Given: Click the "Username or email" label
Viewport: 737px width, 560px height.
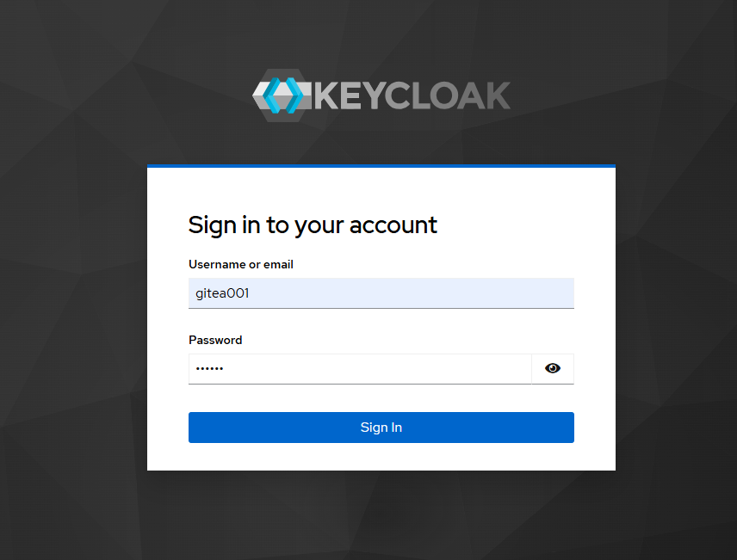Looking at the screenshot, I should (241, 265).
